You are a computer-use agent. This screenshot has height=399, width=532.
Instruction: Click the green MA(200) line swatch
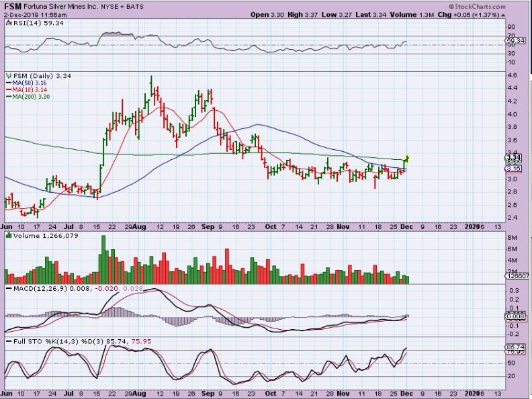[x=9, y=97]
